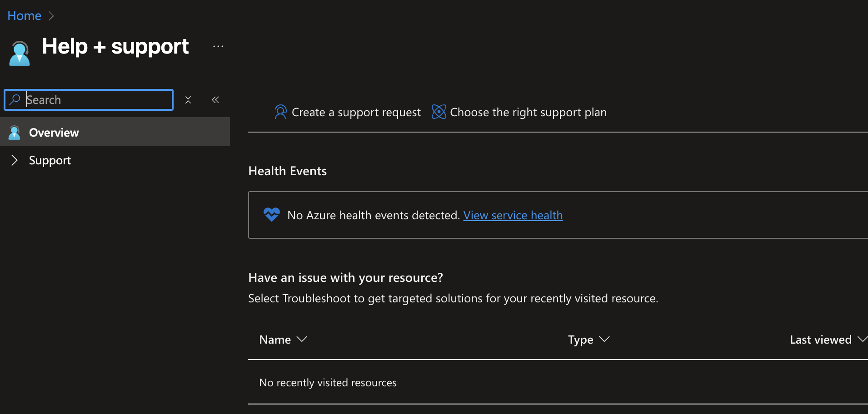Open the more options ellipsis menu
The width and height of the screenshot is (868, 414).
pos(218,46)
